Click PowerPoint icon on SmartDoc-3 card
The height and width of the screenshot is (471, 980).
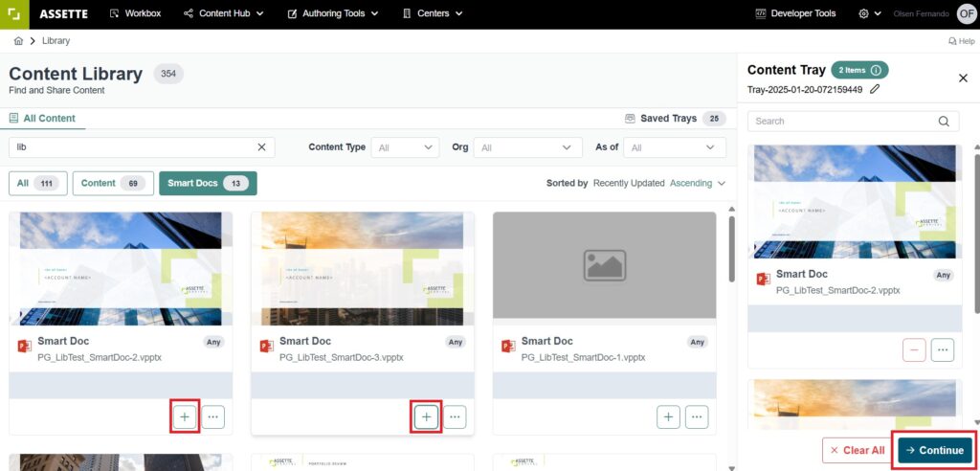click(x=266, y=346)
